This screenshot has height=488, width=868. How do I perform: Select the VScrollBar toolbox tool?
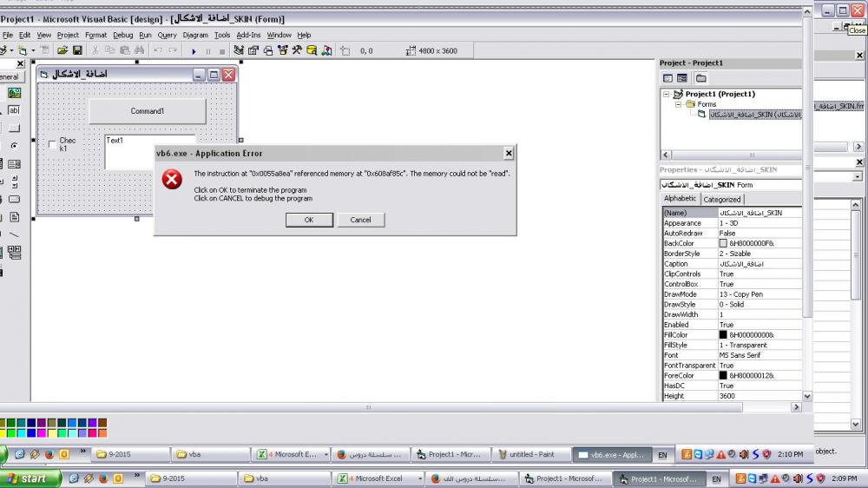15,181
